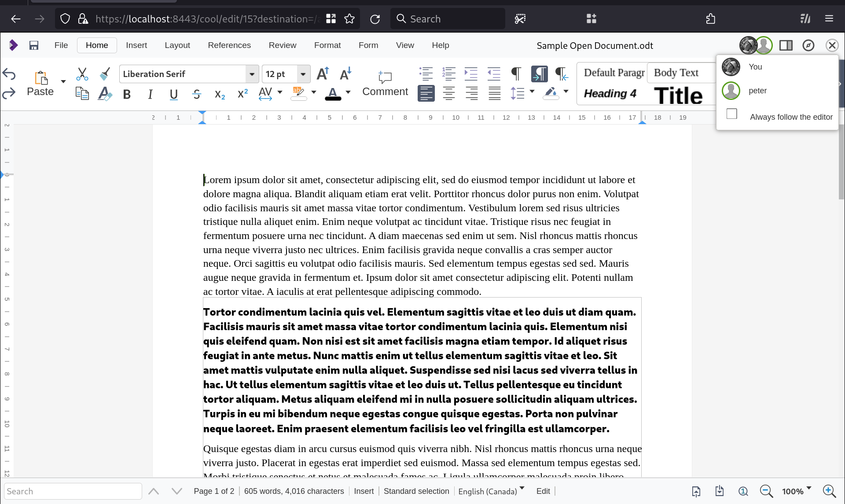Viewport: 845px width, 504px height.
Task: Open the Insert menu tab
Action: tap(136, 45)
